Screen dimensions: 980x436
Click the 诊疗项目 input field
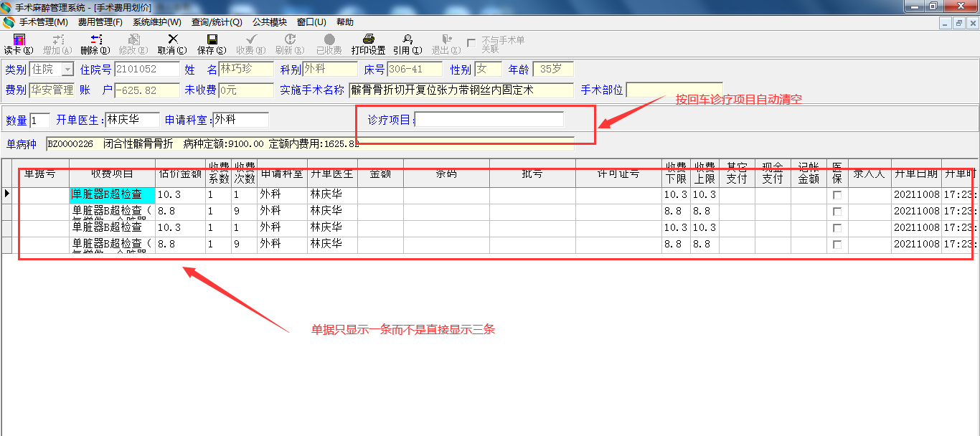click(x=489, y=120)
